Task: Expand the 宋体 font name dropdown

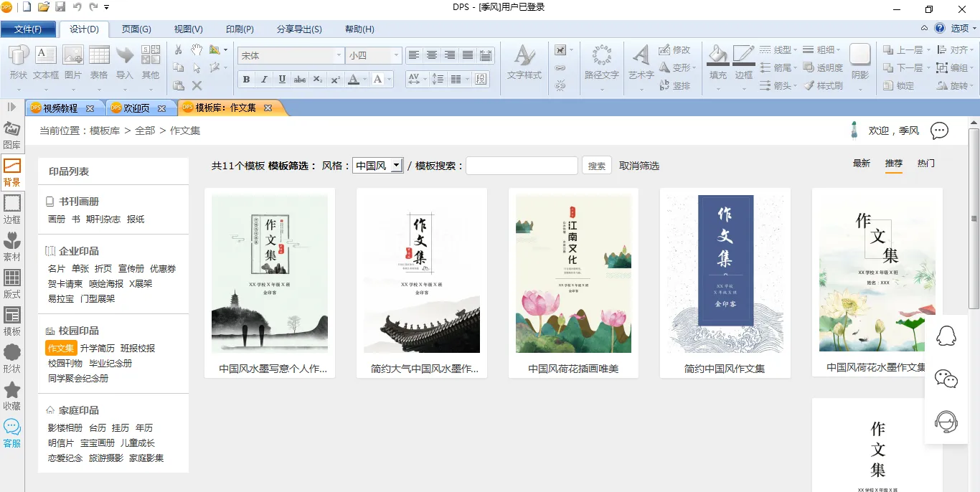Action: tap(339, 55)
